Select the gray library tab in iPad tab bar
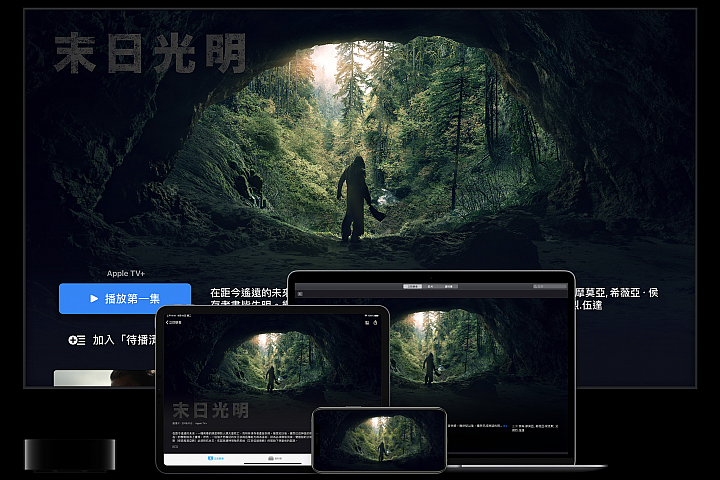 275,458
